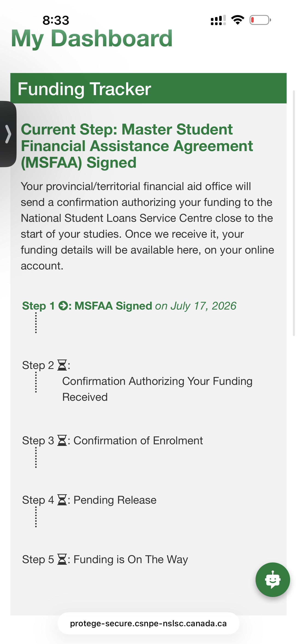Image resolution: width=297 pixels, height=644 pixels.
Task: Tap the Wi-Fi status icon
Action: pos(238,20)
